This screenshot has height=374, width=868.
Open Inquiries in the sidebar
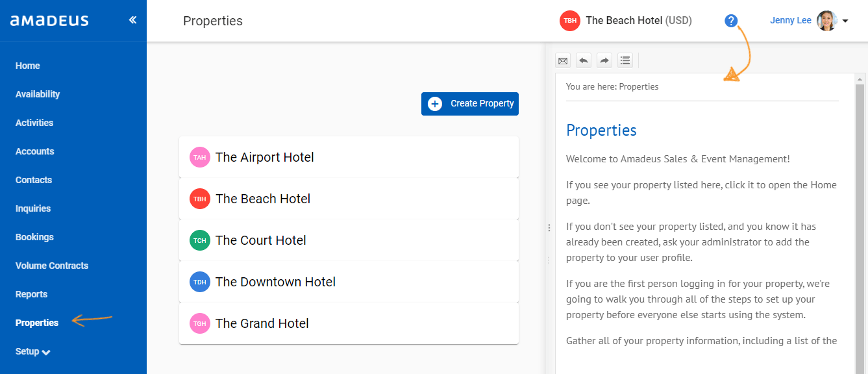click(33, 208)
